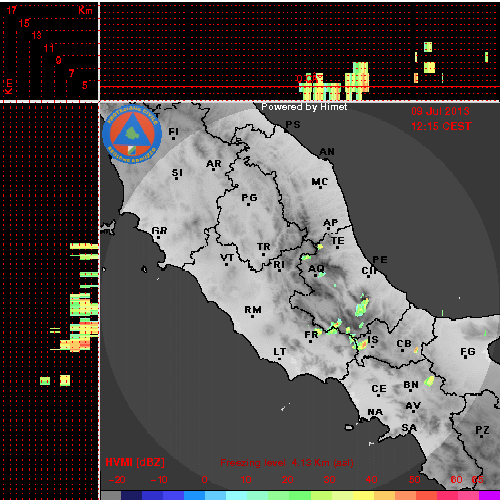Click the AV city label
This screenshot has width=500, height=500.
coord(413,406)
